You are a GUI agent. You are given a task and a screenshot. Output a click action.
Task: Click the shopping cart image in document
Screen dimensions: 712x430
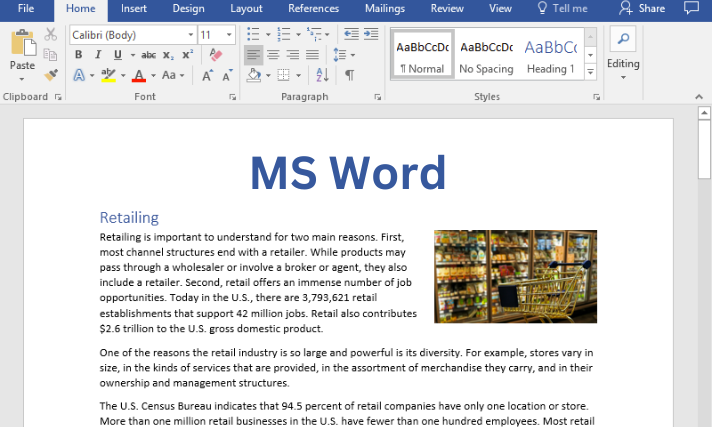click(515, 276)
